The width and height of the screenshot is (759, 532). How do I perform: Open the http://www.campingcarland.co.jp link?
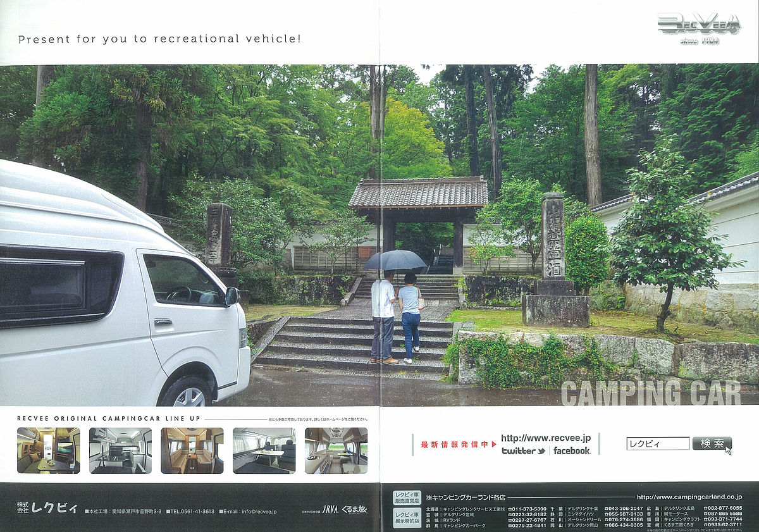[x=689, y=497]
